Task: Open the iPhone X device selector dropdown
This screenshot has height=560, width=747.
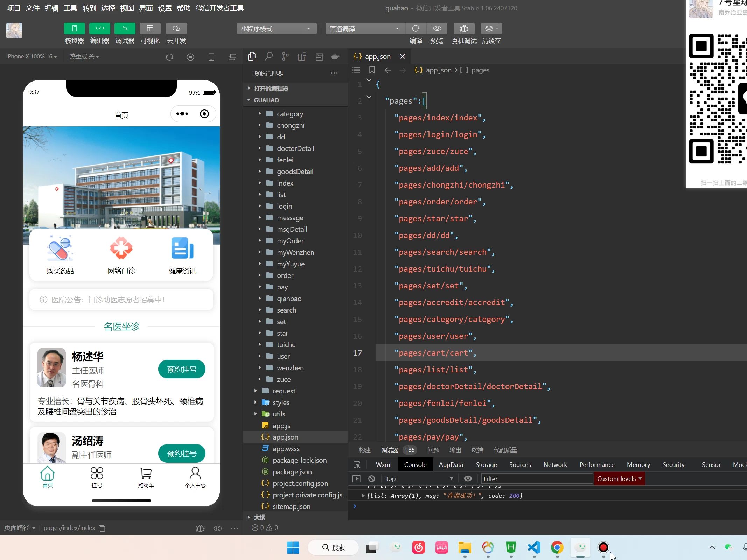Action: click(x=32, y=56)
